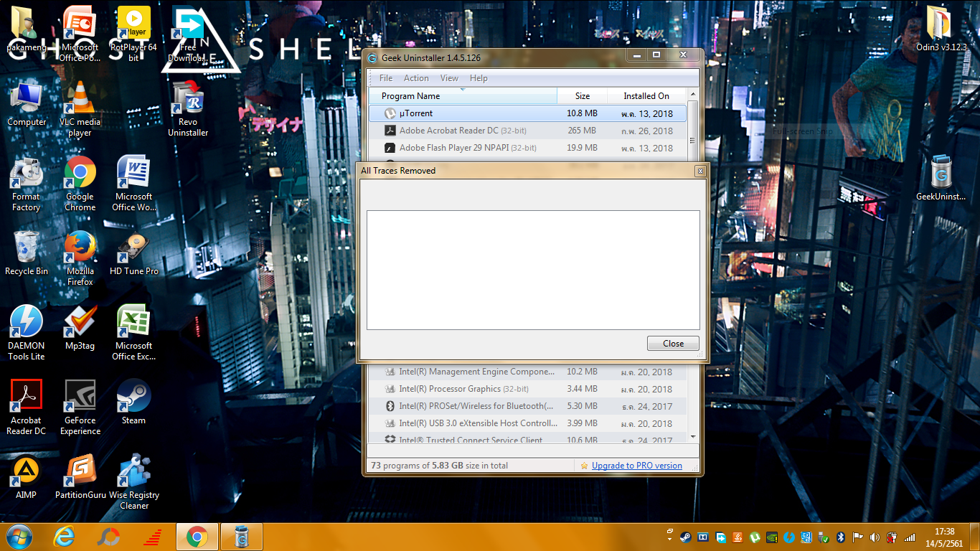Click the program list scroll-up arrow
The image size is (980, 551).
(x=693, y=95)
